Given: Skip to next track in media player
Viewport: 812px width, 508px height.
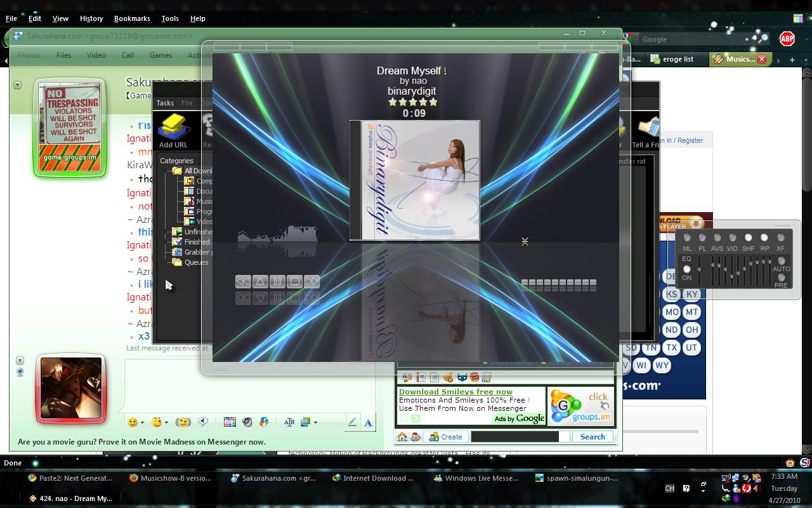Looking at the screenshot, I should [311, 281].
